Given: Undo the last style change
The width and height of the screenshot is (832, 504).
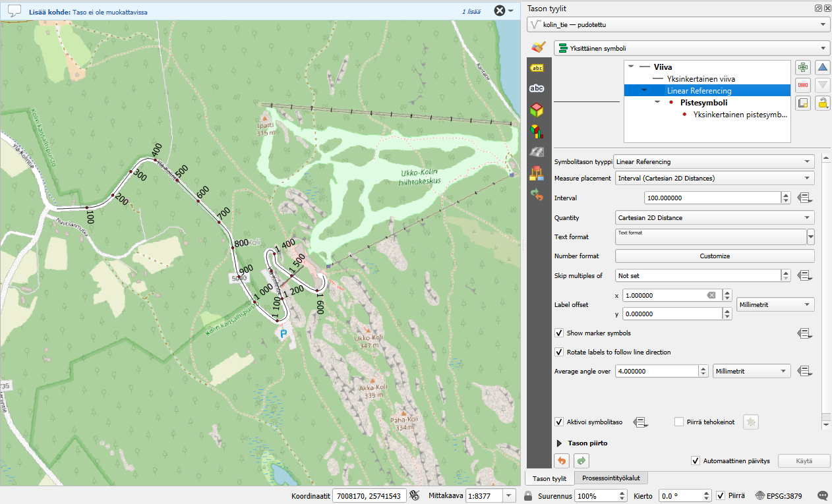Looking at the screenshot, I should click(562, 461).
